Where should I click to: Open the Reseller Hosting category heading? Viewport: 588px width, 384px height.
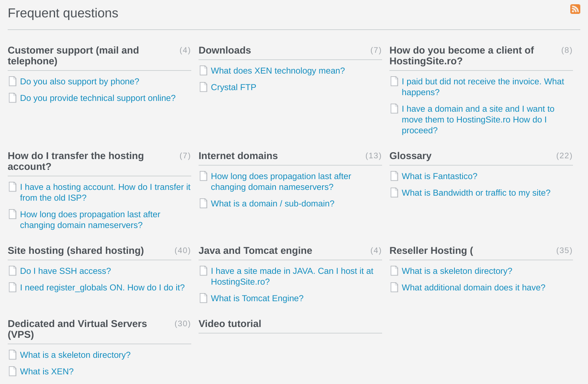pos(431,251)
